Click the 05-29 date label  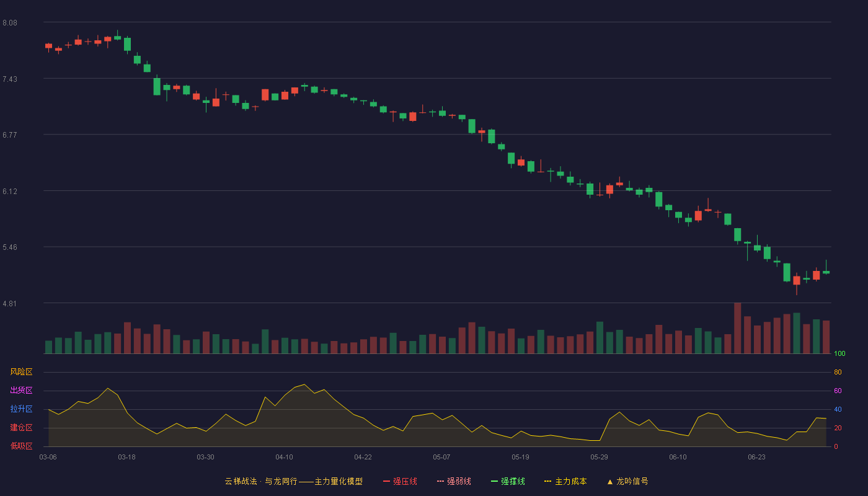(600, 457)
